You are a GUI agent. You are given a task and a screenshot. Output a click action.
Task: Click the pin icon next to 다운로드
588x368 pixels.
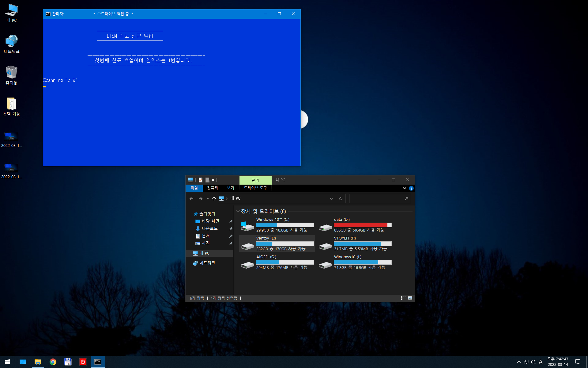coord(231,229)
